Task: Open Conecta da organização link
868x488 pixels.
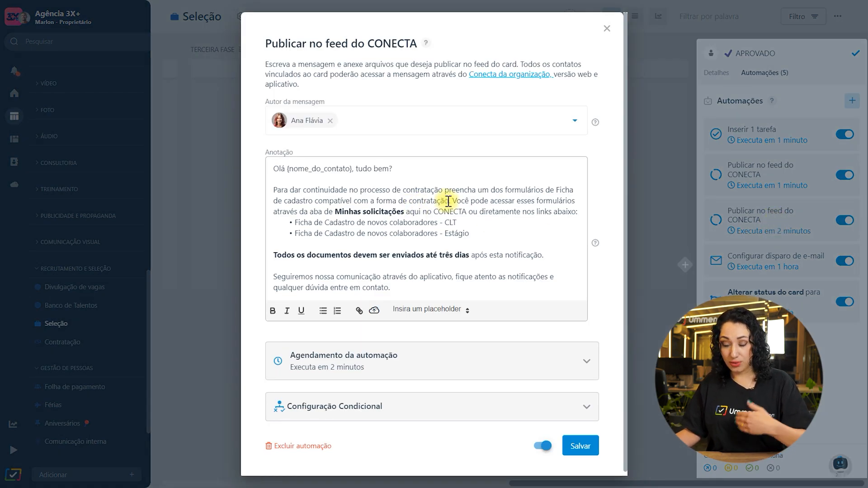Action: [510, 74]
